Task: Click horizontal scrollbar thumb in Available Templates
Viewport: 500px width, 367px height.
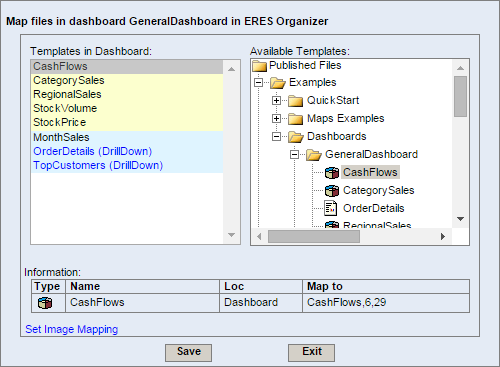Action: click(x=314, y=236)
